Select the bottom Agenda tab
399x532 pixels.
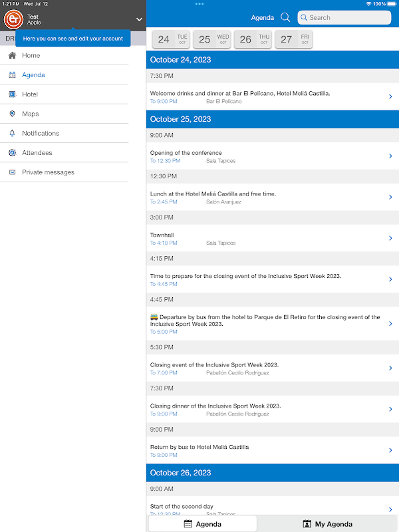(202, 524)
